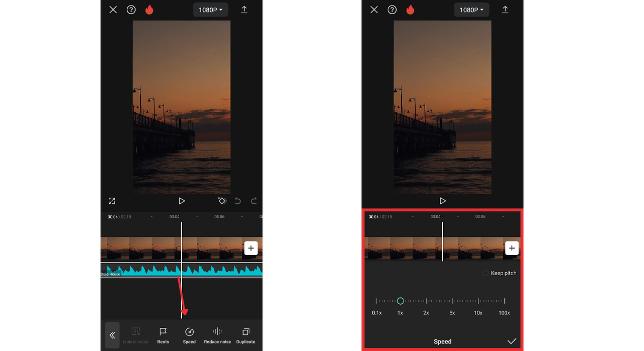Set speed slider to 10x mark

478,301
